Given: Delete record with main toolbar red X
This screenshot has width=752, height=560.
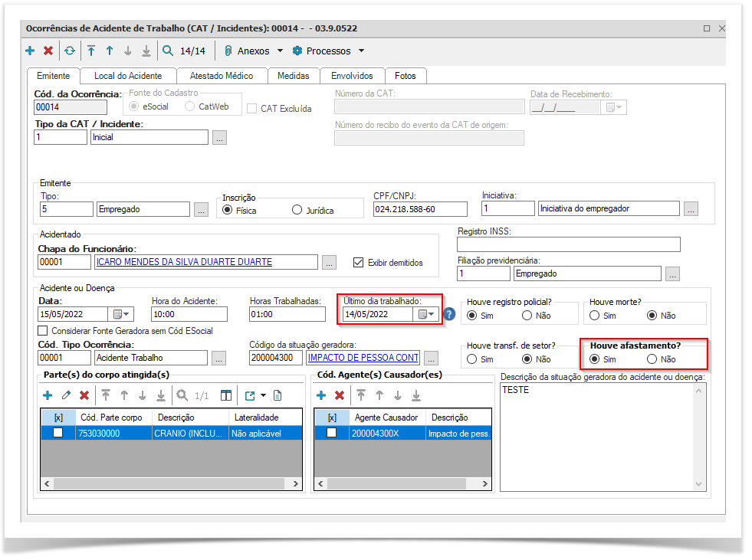Looking at the screenshot, I should point(48,51).
